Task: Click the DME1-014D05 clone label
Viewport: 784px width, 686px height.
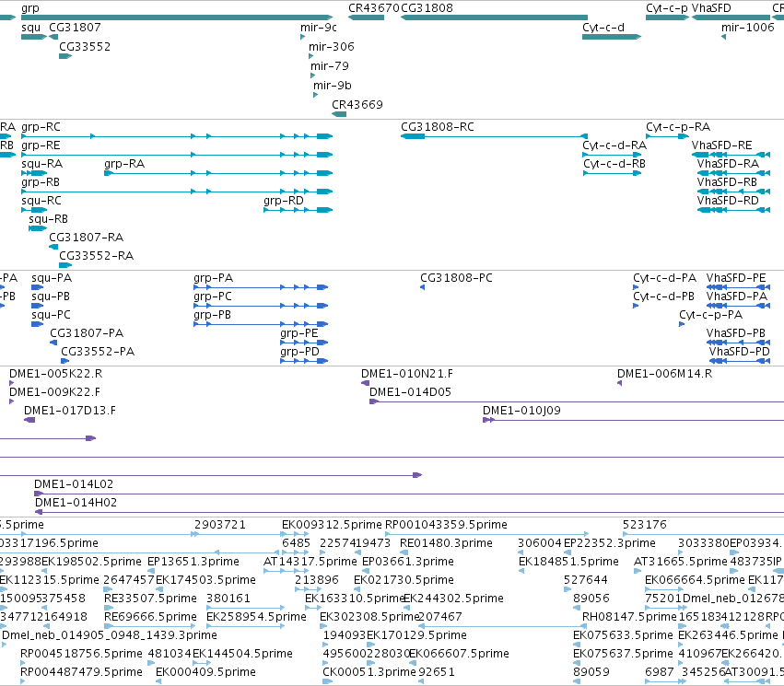Action: 411,392
